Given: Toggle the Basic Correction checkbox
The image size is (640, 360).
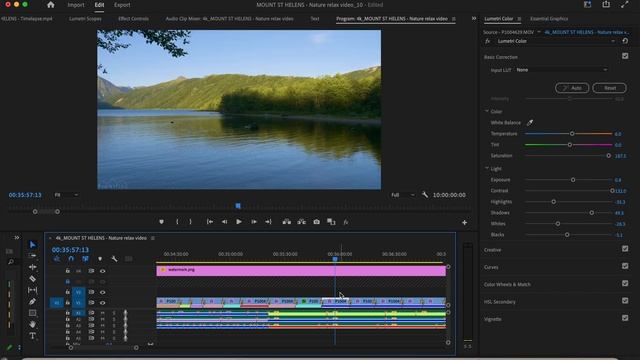Looking at the screenshot, I should click(x=625, y=56).
